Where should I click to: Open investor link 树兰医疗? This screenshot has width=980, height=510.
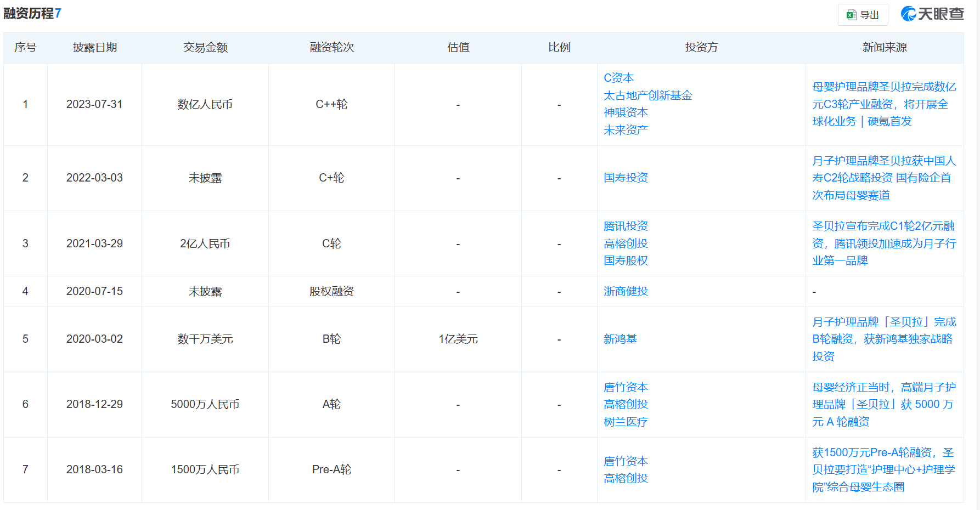626,422
